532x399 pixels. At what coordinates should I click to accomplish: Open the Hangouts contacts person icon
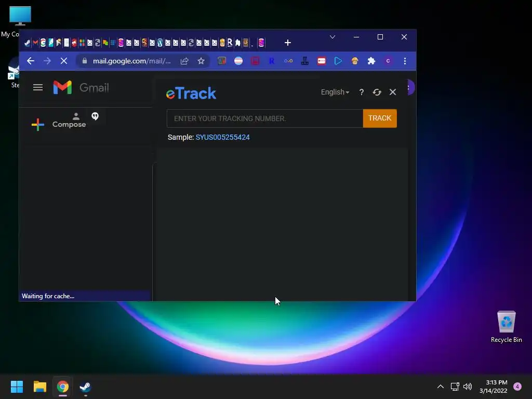coord(76,116)
